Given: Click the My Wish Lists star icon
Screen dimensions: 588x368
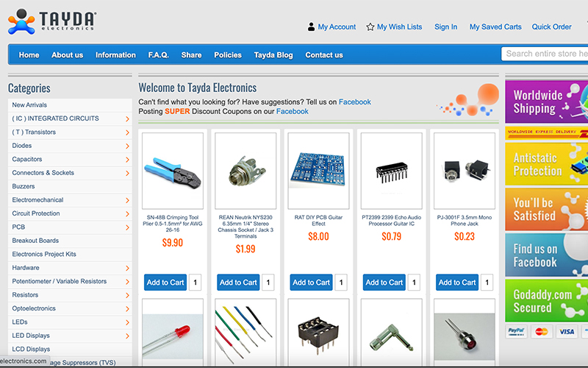Looking at the screenshot, I should coord(370,26).
